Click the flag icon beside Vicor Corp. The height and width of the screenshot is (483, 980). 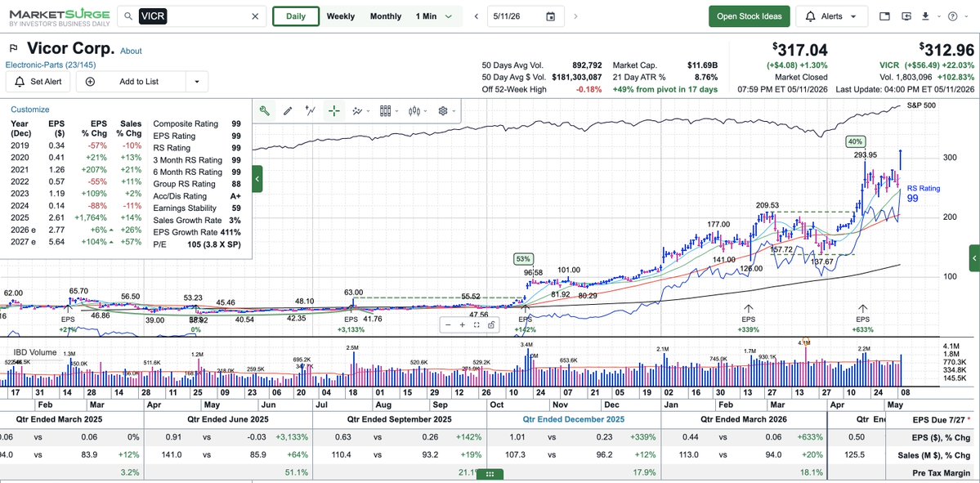point(12,49)
